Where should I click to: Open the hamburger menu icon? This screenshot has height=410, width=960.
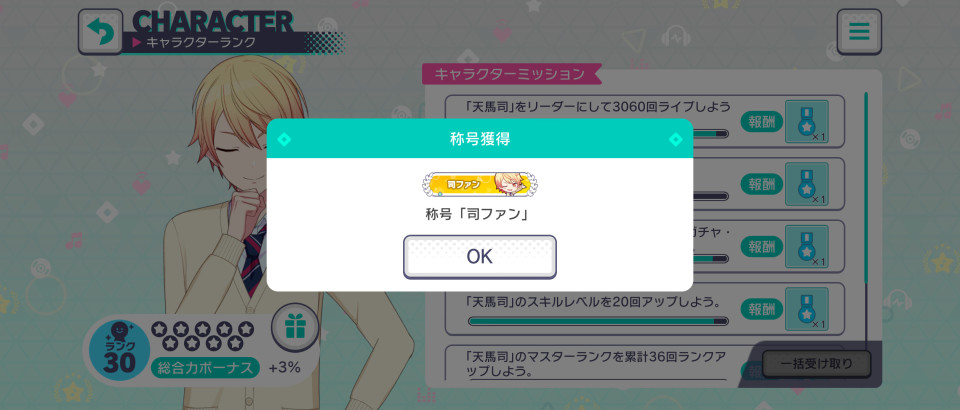(x=859, y=31)
